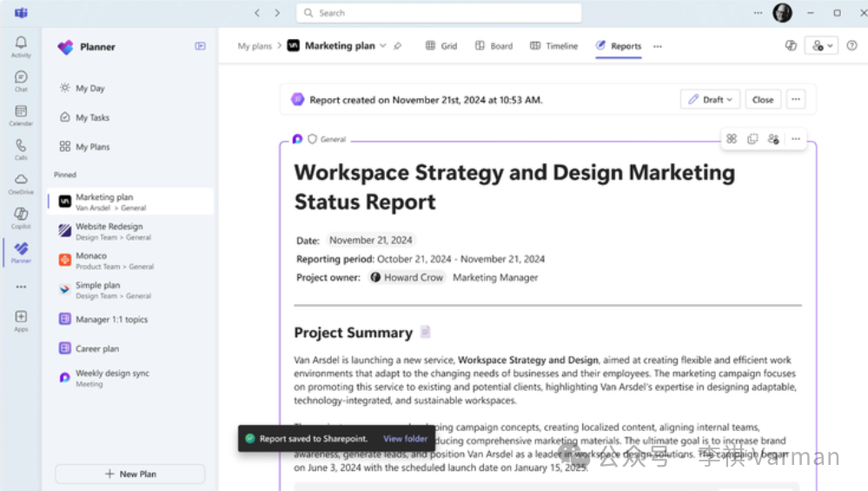Open Chat from the left rail
This screenshot has height=491, width=868.
(x=21, y=82)
